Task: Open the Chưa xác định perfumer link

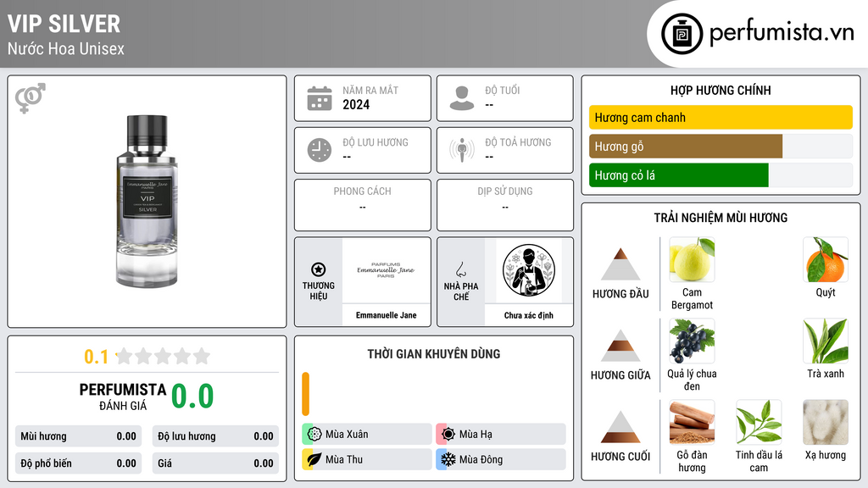Action: [x=529, y=315]
